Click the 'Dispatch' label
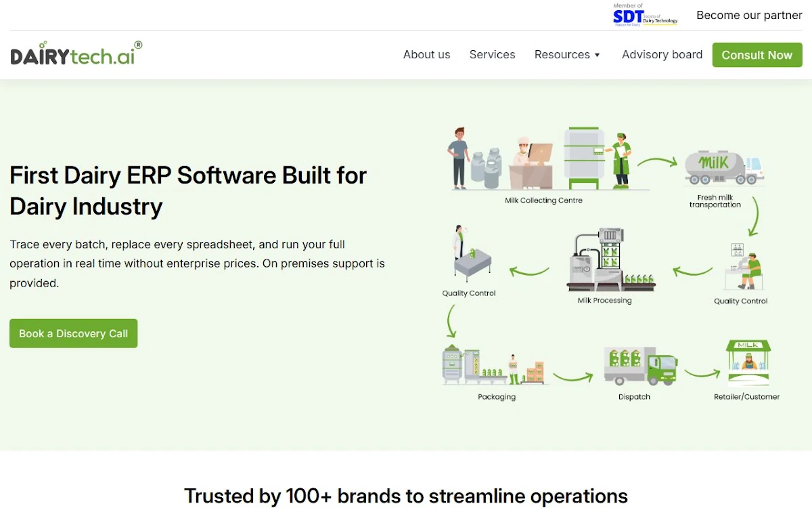The width and height of the screenshot is (812, 508). point(634,397)
